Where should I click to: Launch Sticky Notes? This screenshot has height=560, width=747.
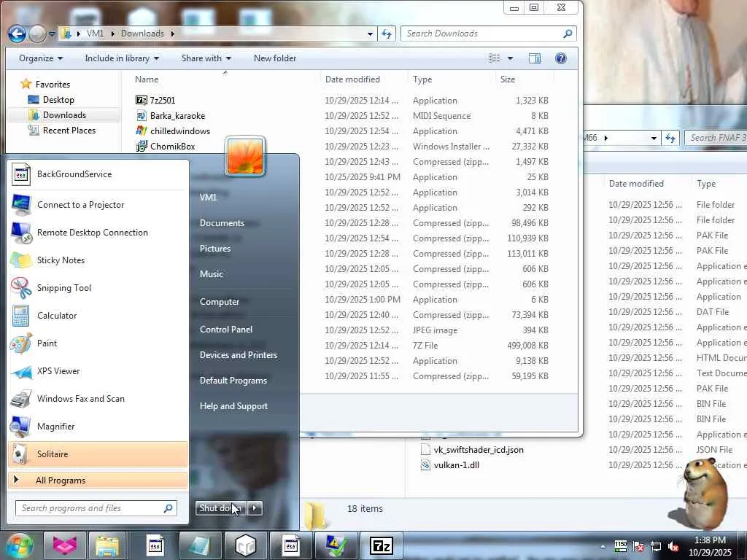click(x=98, y=260)
